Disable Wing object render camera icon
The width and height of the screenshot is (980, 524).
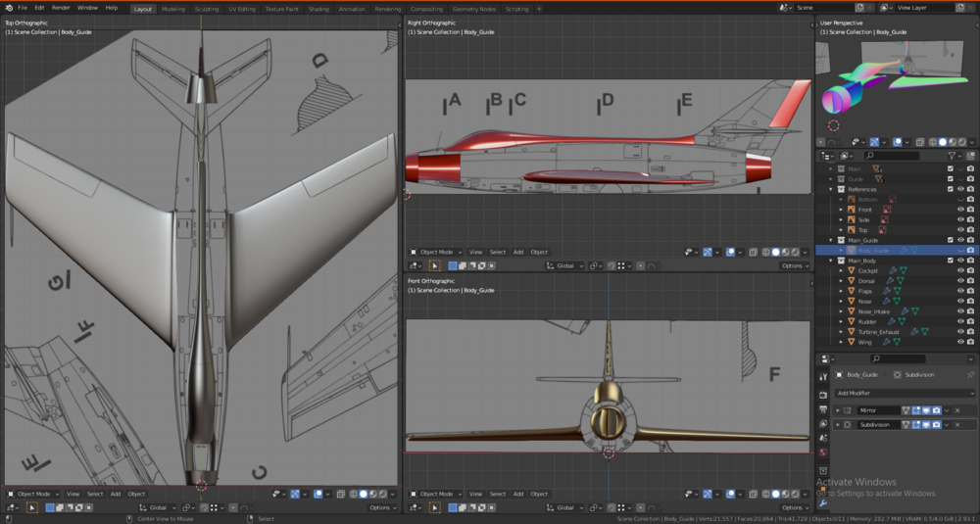pos(970,342)
